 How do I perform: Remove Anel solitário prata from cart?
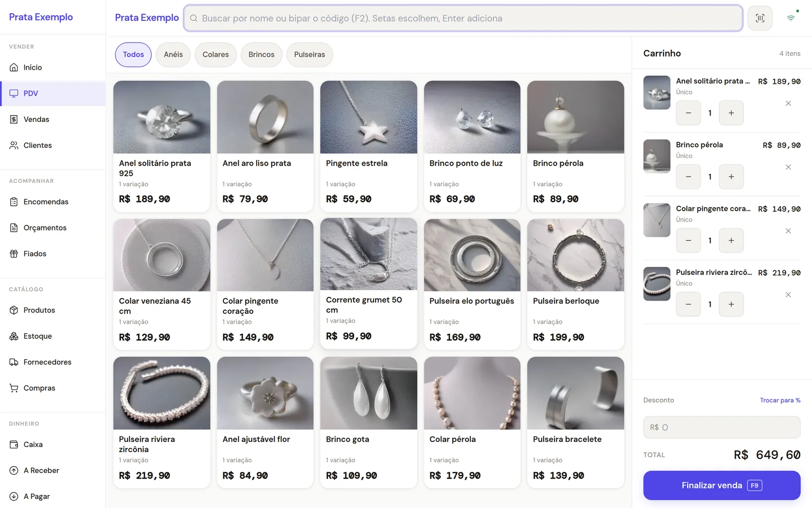pos(788,103)
